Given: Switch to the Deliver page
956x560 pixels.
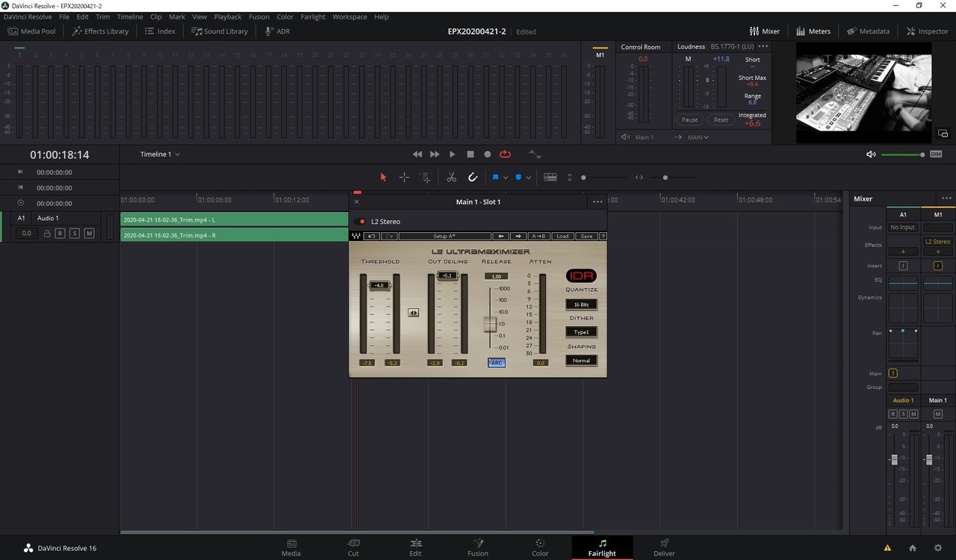Looking at the screenshot, I should point(664,548).
